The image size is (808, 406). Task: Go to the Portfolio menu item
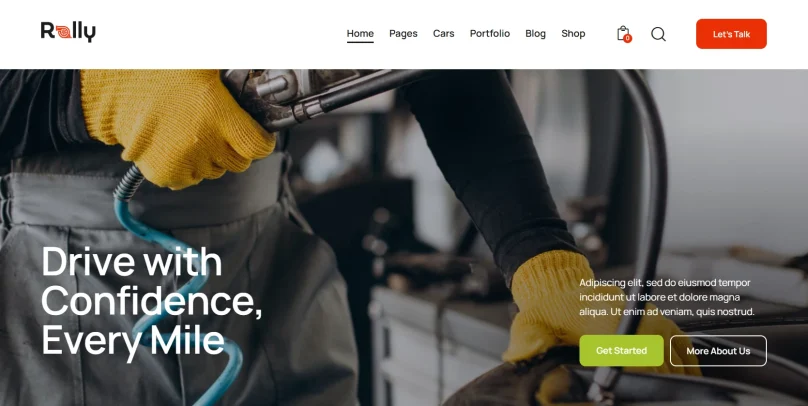pos(490,33)
